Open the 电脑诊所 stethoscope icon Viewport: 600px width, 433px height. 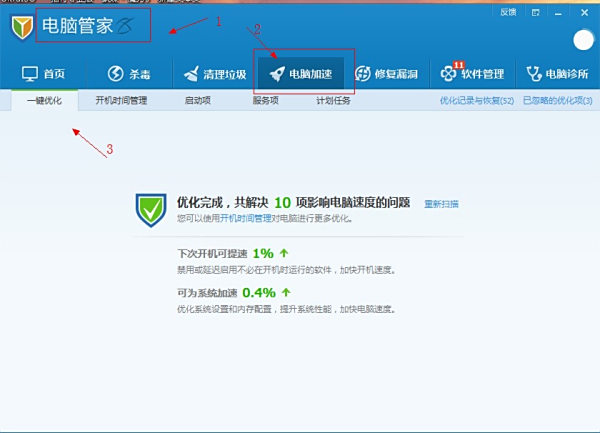coord(533,73)
